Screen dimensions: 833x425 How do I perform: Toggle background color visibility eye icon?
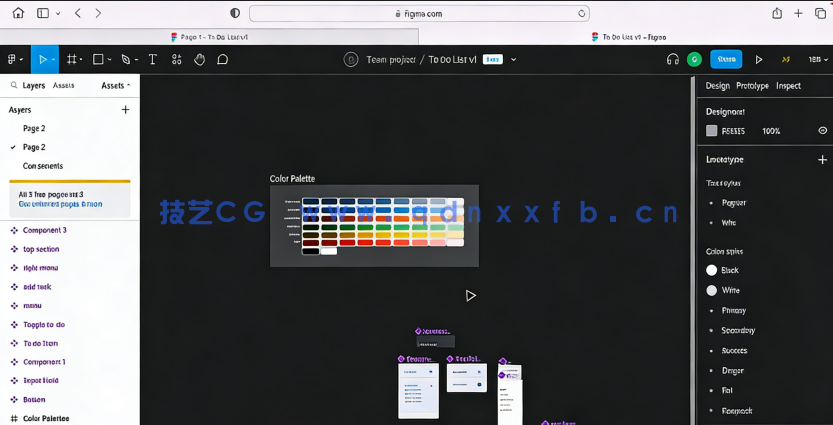click(x=822, y=131)
